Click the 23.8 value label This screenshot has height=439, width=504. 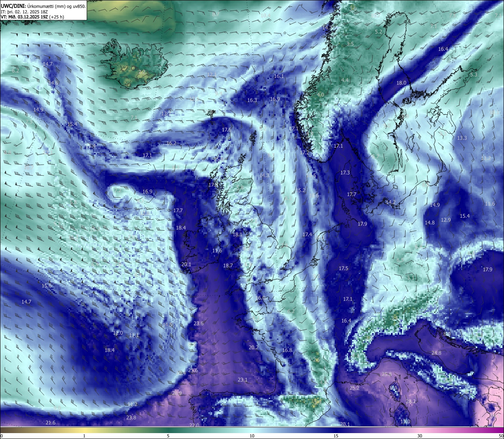click(131, 417)
